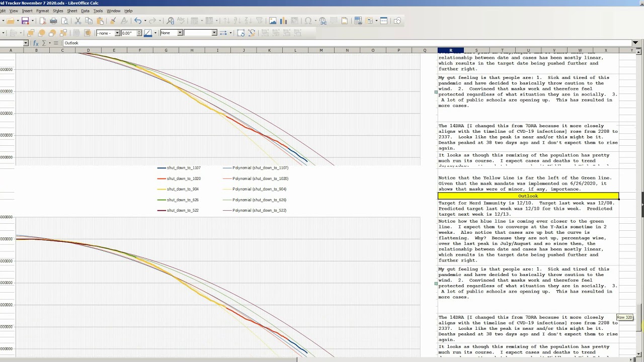
Task: Click the Function Wizard fx icon
Action: pyautogui.click(x=36, y=43)
